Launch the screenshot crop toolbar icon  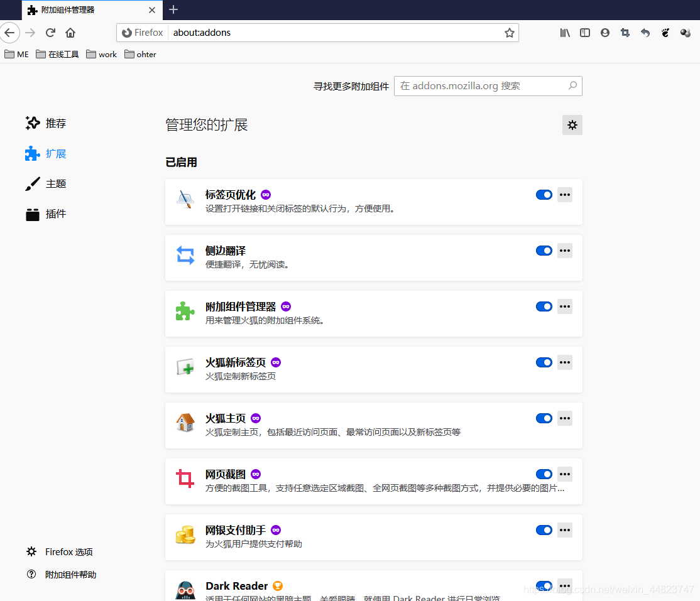coord(625,33)
